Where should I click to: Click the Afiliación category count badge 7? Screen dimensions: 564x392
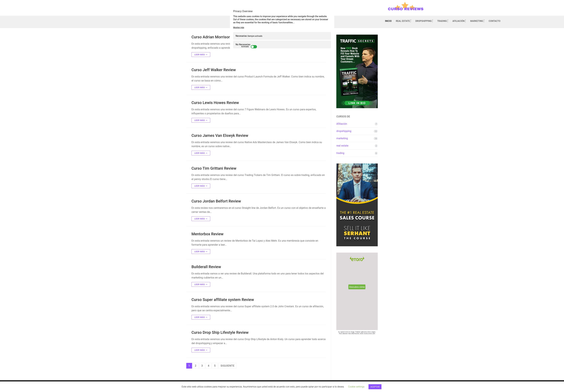[376, 124]
